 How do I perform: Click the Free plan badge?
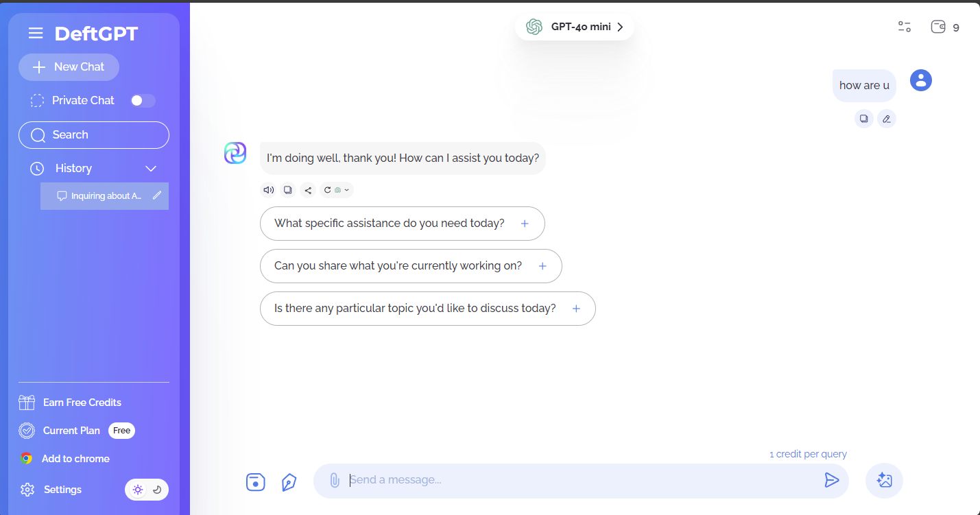121,431
